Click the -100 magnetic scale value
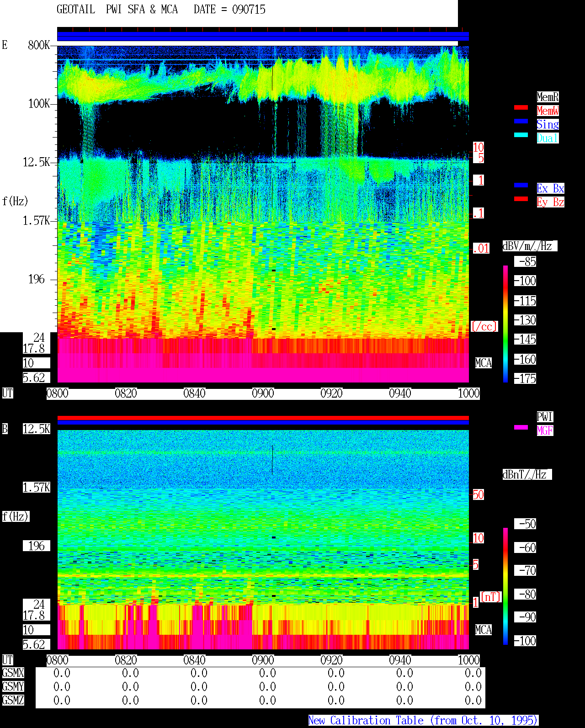 point(526,641)
